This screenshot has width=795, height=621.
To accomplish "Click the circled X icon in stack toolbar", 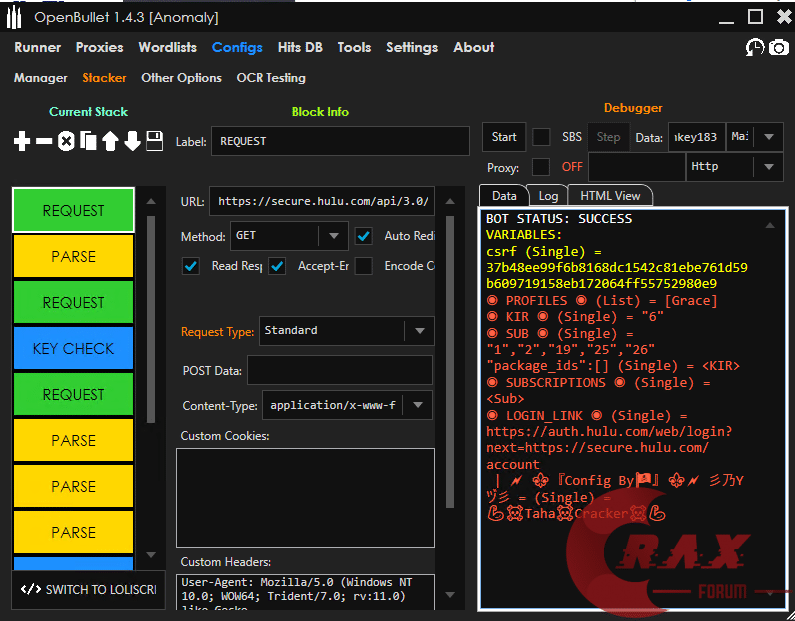I will tap(66, 142).
